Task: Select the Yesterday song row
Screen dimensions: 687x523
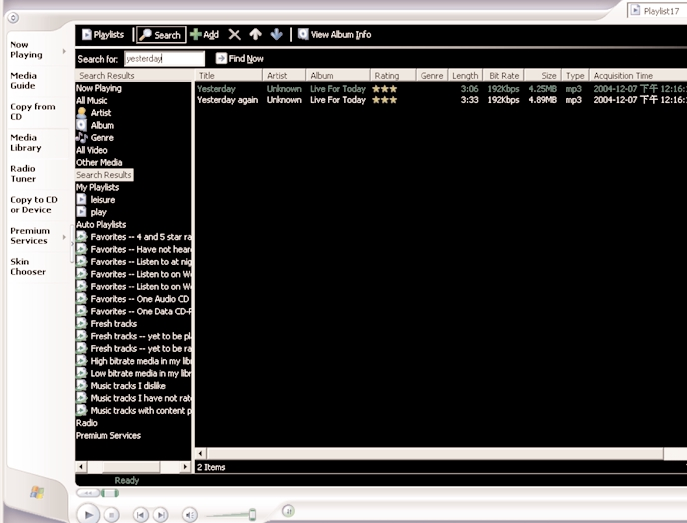Action: click(x=441, y=88)
